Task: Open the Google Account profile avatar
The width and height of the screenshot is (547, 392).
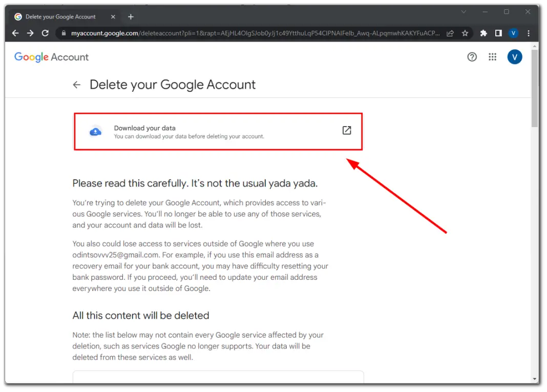Action: 515,57
